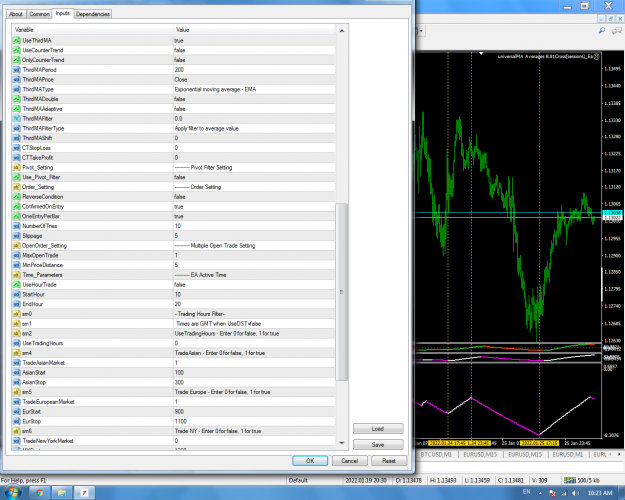Screen dimensions: 625x500
Task: Click the EndHour row's integer icon
Action: 16,304
